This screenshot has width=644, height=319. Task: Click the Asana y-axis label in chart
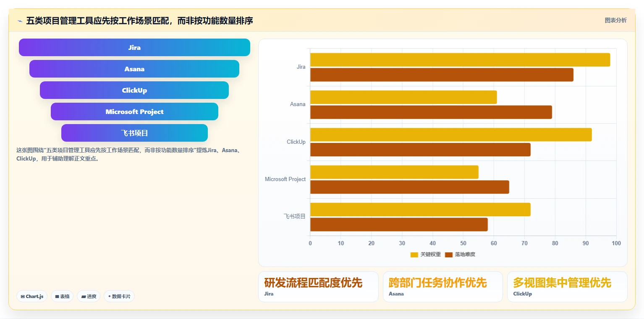pos(298,104)
